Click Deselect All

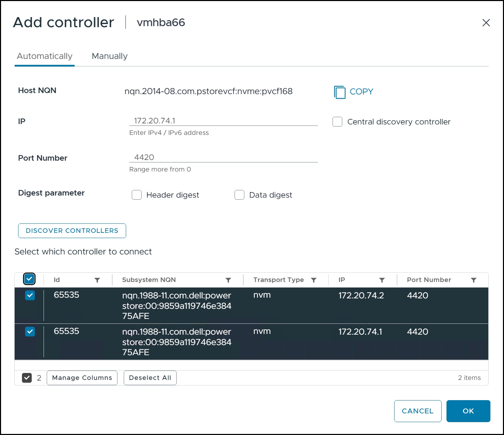pos(150,378)
